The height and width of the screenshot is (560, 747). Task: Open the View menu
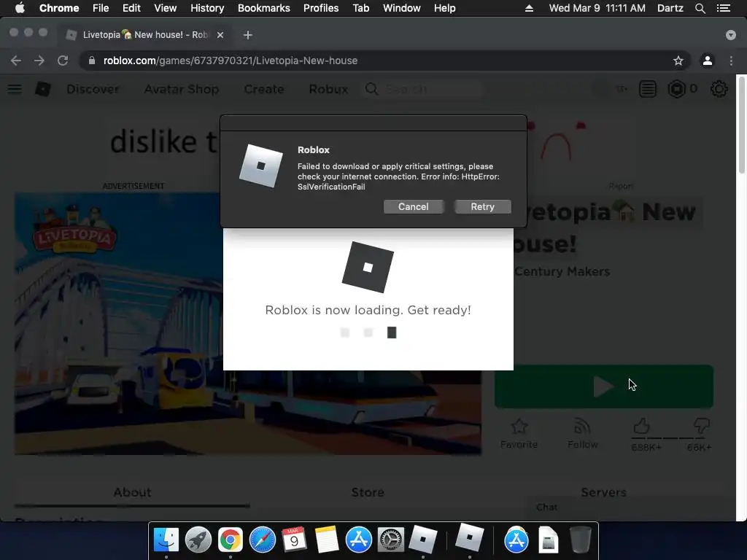point(166,8)
